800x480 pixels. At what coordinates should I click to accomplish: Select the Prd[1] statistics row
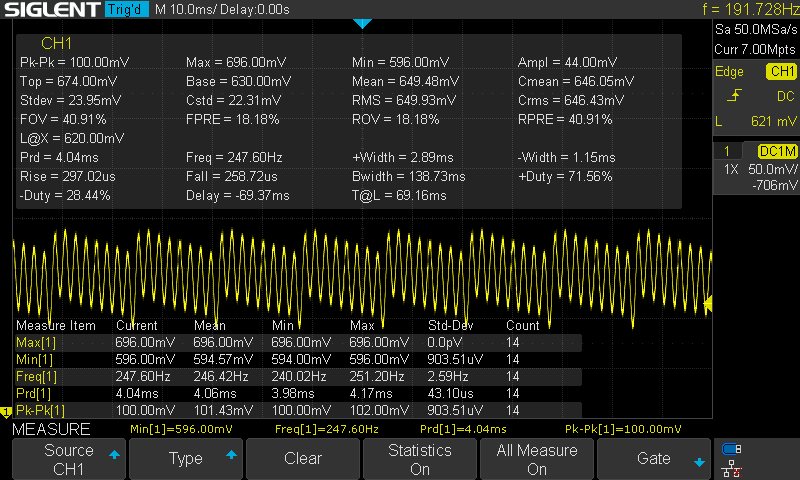(x=298, y=394)
